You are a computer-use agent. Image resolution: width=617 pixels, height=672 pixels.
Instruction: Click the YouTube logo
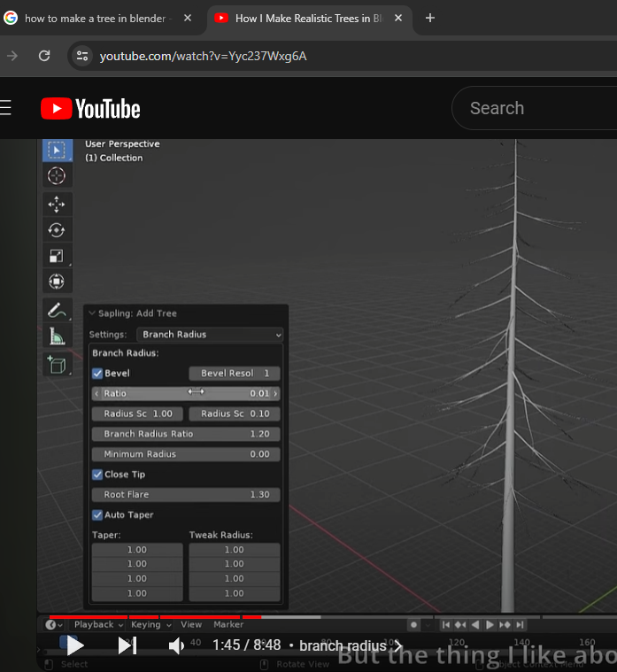[x=90, y=108]
